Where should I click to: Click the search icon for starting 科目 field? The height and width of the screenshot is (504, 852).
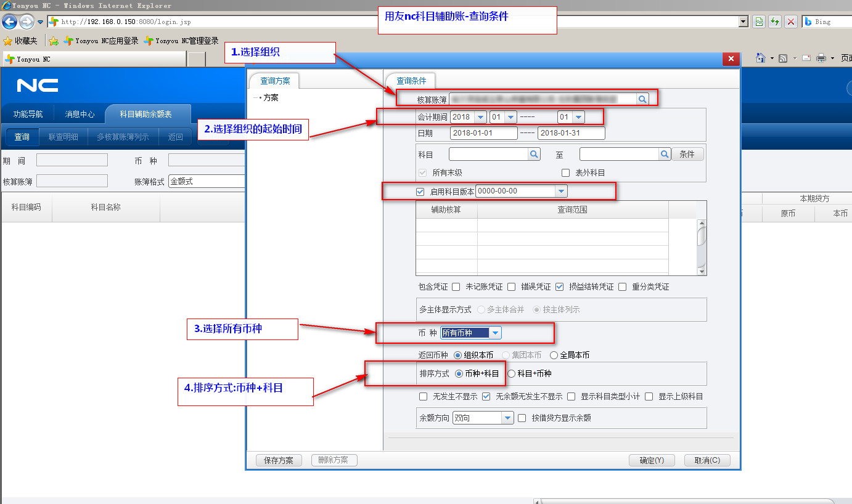tap(534, 154)
